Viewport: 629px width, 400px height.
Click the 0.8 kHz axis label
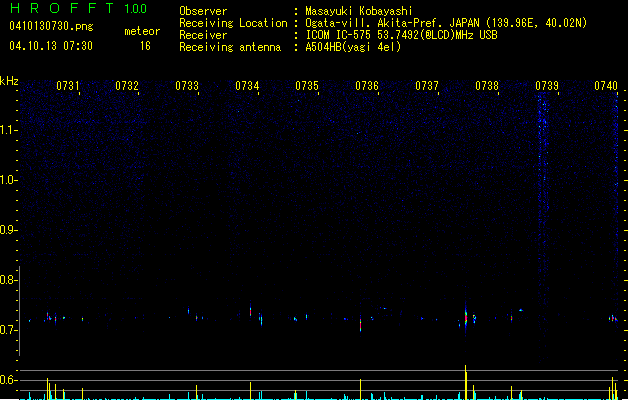(x=8, y=280)
